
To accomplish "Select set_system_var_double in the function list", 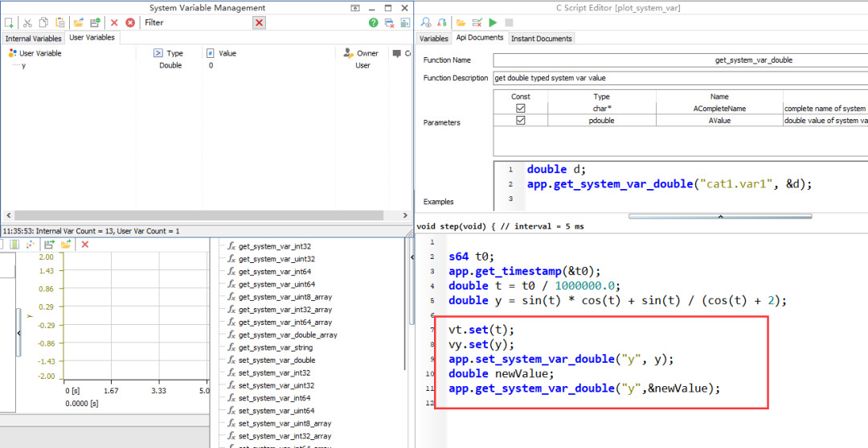I will tap(276, 360).
